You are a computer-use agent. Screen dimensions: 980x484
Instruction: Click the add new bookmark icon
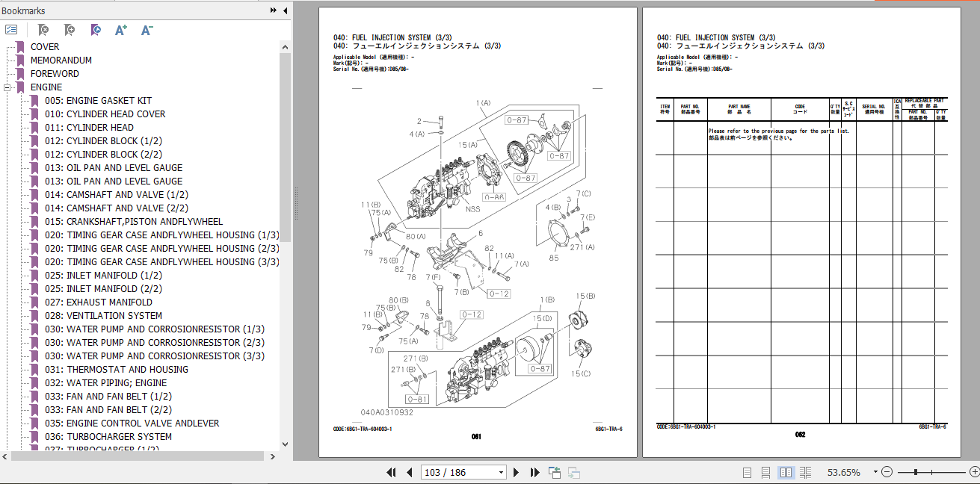(x=70, y=30)
